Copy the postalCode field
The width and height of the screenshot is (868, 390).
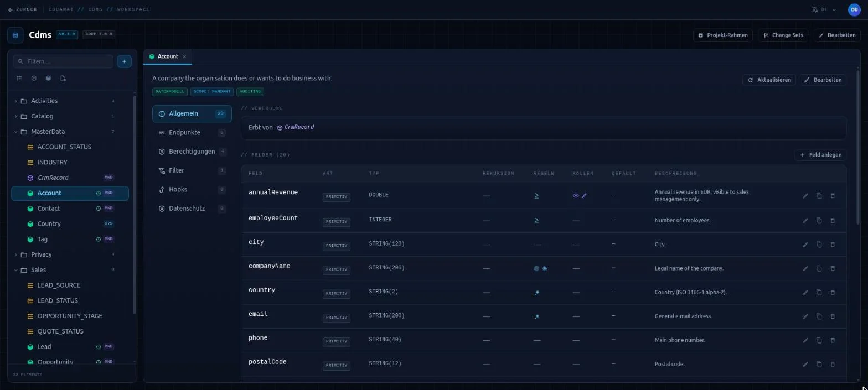(819, 365)
